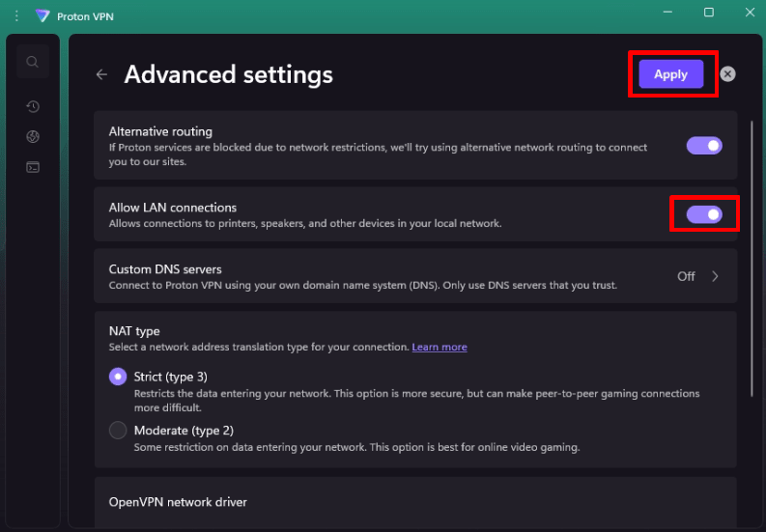
Task: Click the Custom DNS servers title text
Action: [x=165, y=269]
